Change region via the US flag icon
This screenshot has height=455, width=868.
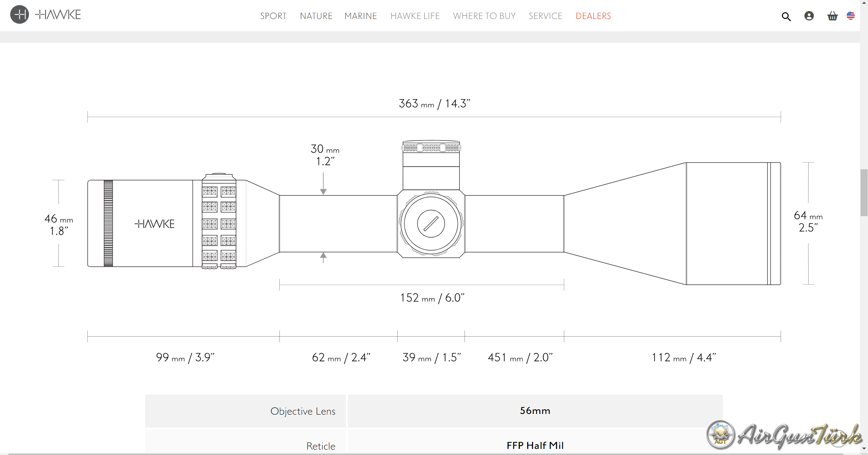point(850,16)
